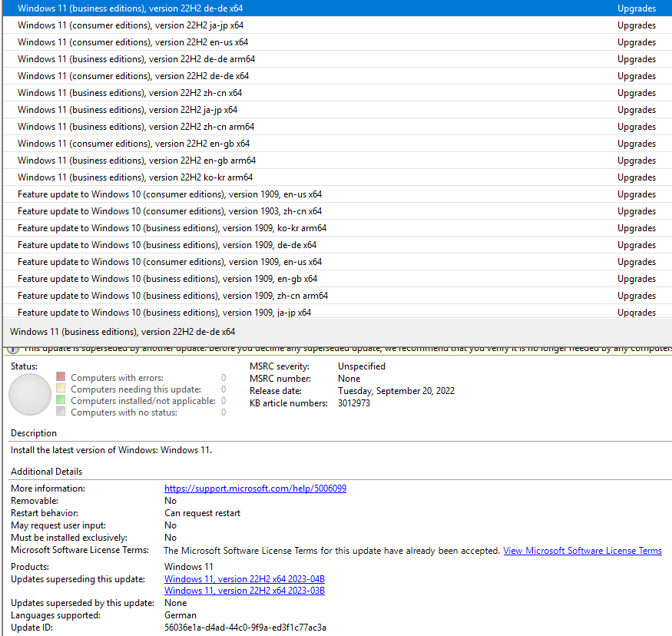Click release date Tuesday, September 20, 2022
Image resolution: width=672 pixels, height=636 pixels.
tap(396, 391)
